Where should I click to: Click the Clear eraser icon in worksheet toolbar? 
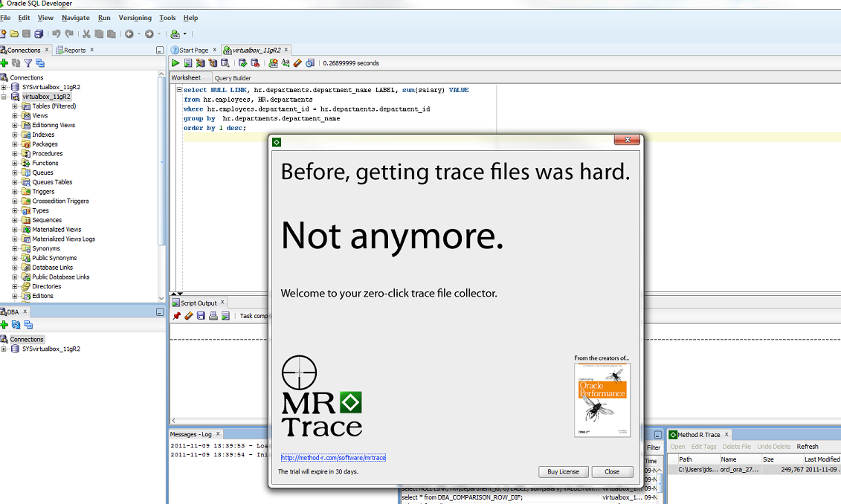[x=297, y=62]
